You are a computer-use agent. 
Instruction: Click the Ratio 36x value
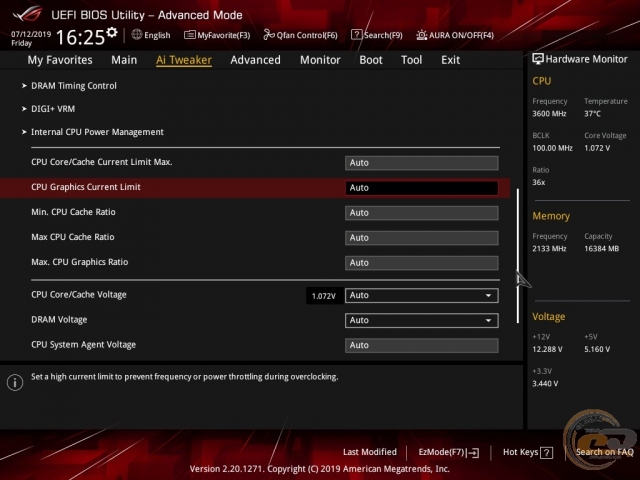click(x=539, y=182)
